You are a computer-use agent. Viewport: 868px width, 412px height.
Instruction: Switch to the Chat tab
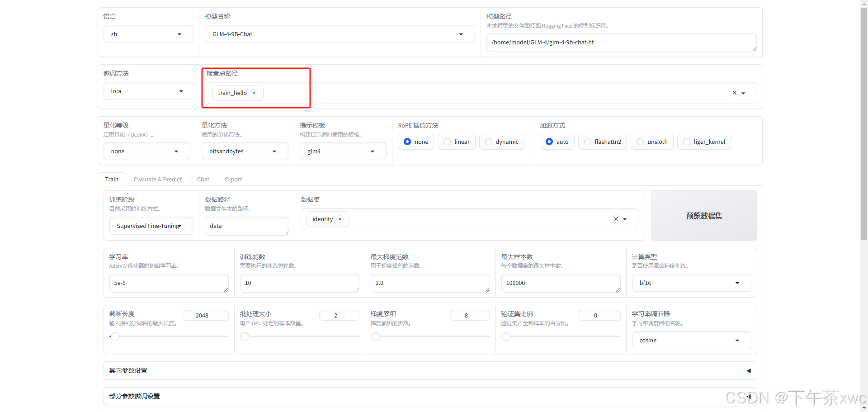tap(203, 179)
